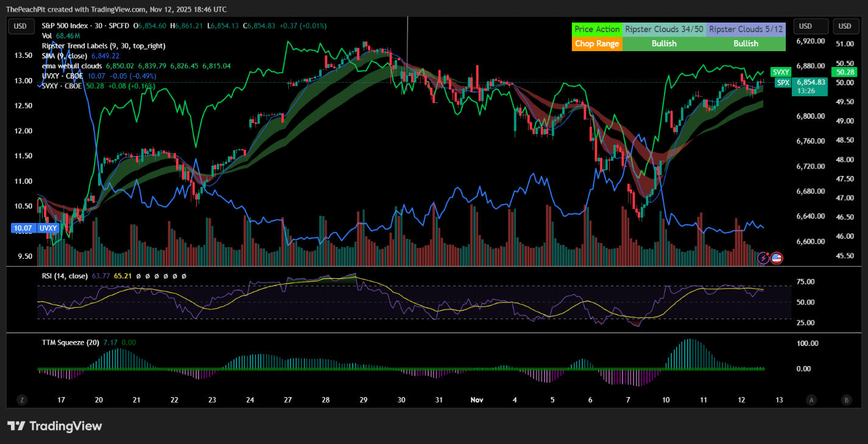Click the B scale icon at bottom-right
The image size is (868, 444).
tap(845, 400)
